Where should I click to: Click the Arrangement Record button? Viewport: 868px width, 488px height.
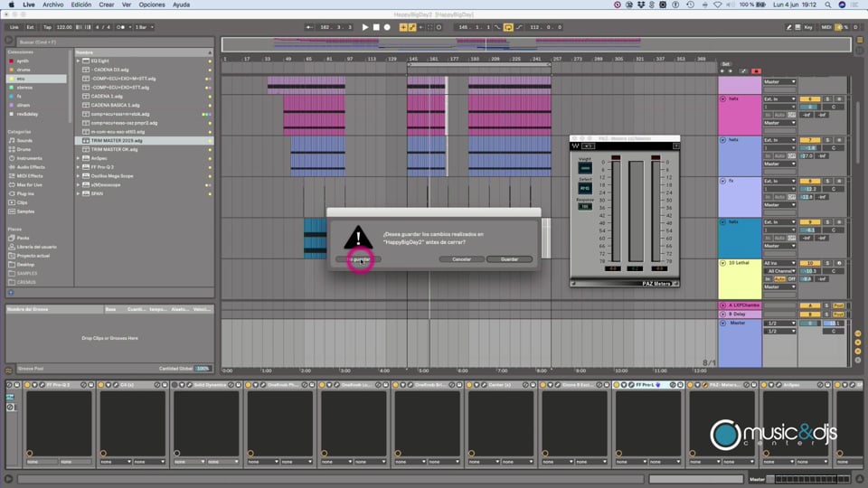[387, 27]
